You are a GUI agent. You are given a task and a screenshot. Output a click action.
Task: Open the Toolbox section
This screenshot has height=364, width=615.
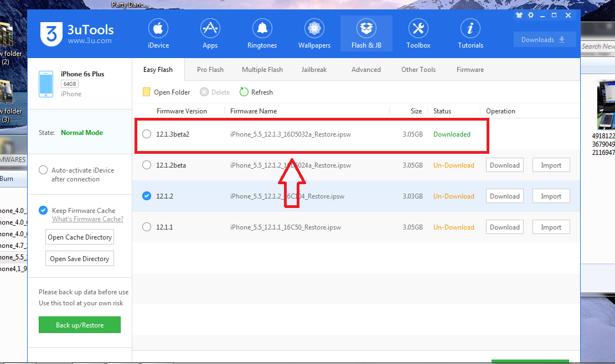[x=418, y=34]
